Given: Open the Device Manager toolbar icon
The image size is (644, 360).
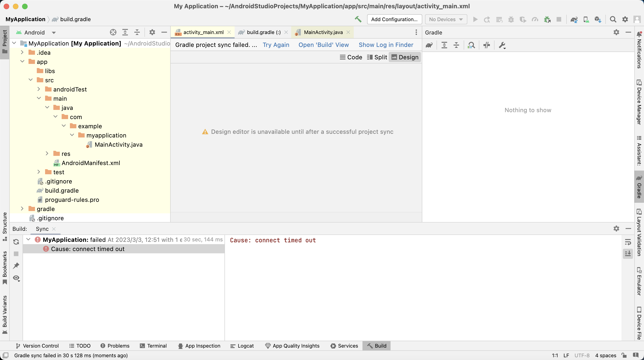Looking at the screenshot, I should click(586, 20).
